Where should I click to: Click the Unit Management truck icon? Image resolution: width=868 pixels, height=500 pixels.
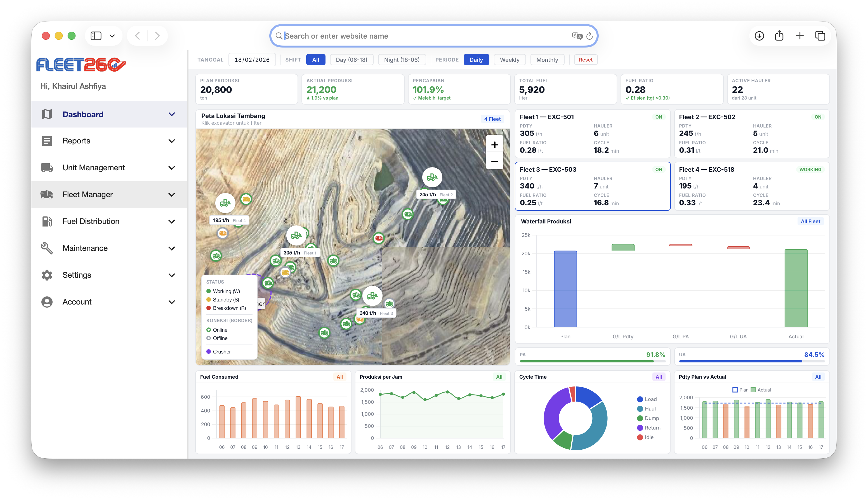(47, 168)
